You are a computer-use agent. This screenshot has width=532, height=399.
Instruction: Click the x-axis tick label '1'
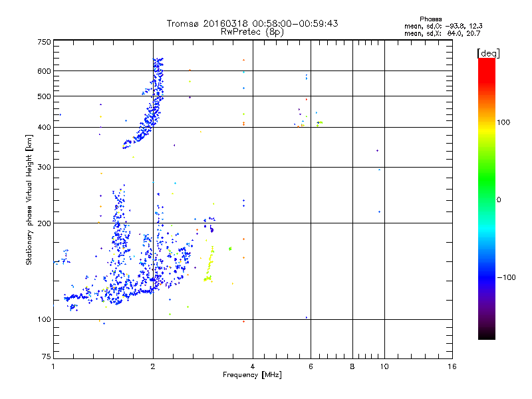(x=53, y=366)
